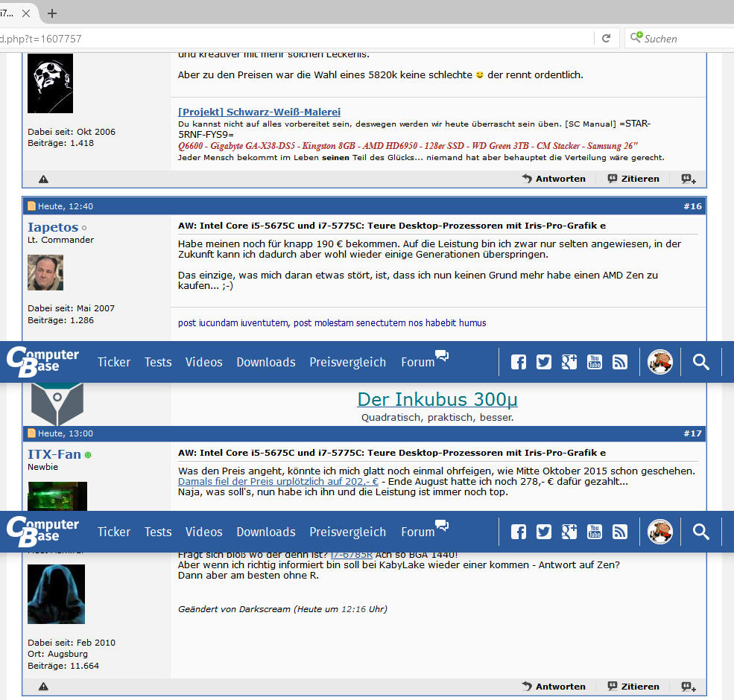The height and width of the screenshot is (700, 734).
Task: Reload the page in address bar
Action: (607, 39)
